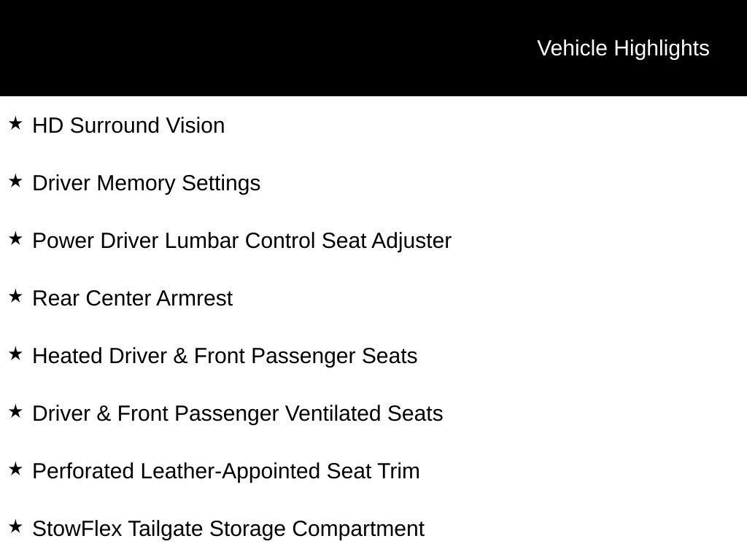Click the star next to Driver Memory Settings
The image size is (747, 560).
click(16, 182)
